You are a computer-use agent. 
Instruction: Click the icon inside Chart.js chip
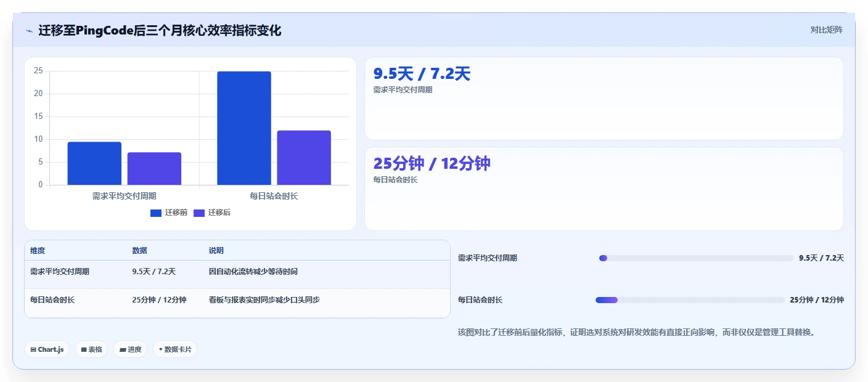pyautogui.click(x=33, y=350)
